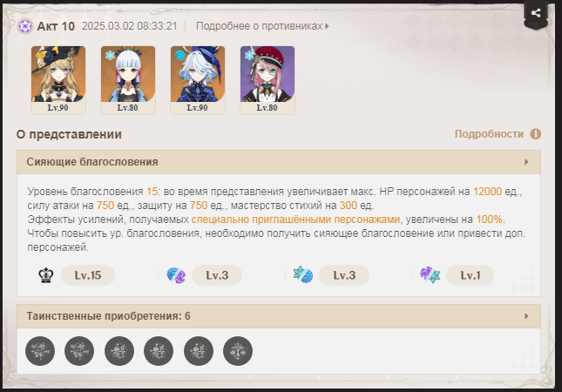
Task: Click the Сияющие благословения header bar
Action: pos(279,162)
